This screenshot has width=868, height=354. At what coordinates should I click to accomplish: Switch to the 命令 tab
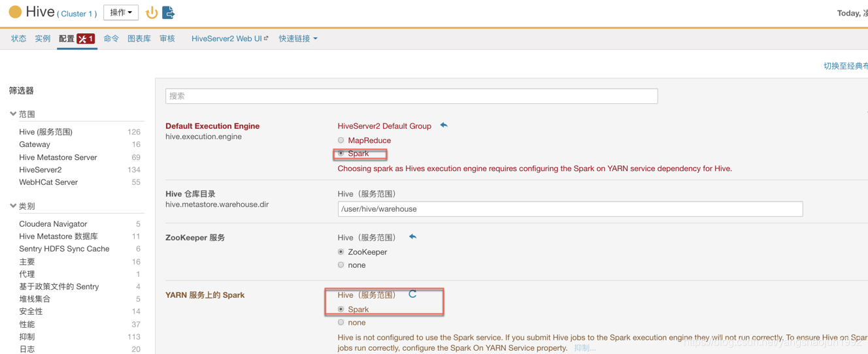coord(111,39)
